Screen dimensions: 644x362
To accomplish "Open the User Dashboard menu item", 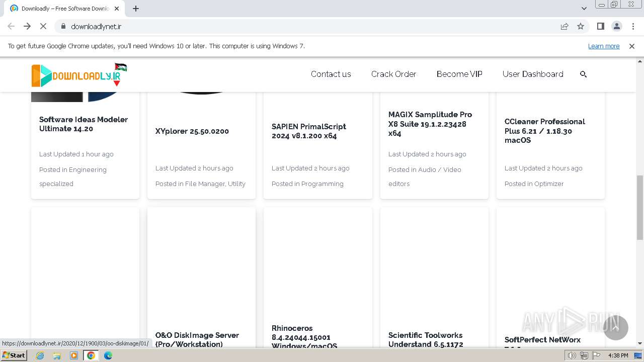I will click(533, 74).
